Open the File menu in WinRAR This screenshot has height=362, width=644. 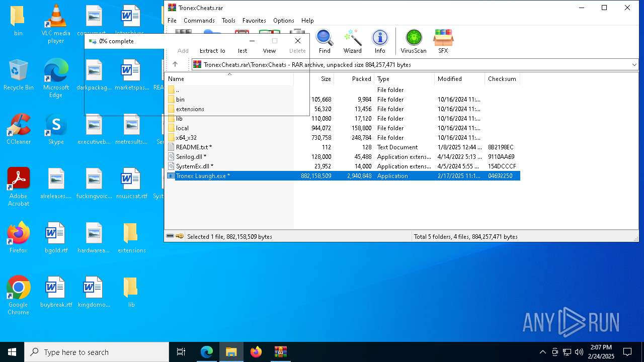point(172,21)
